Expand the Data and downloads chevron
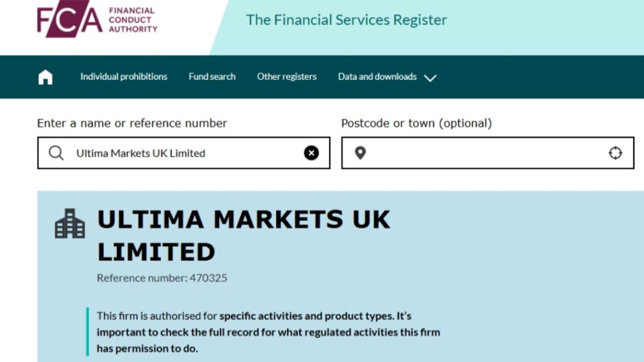Screen dimensions: 644x362 [x=430, y=78]
